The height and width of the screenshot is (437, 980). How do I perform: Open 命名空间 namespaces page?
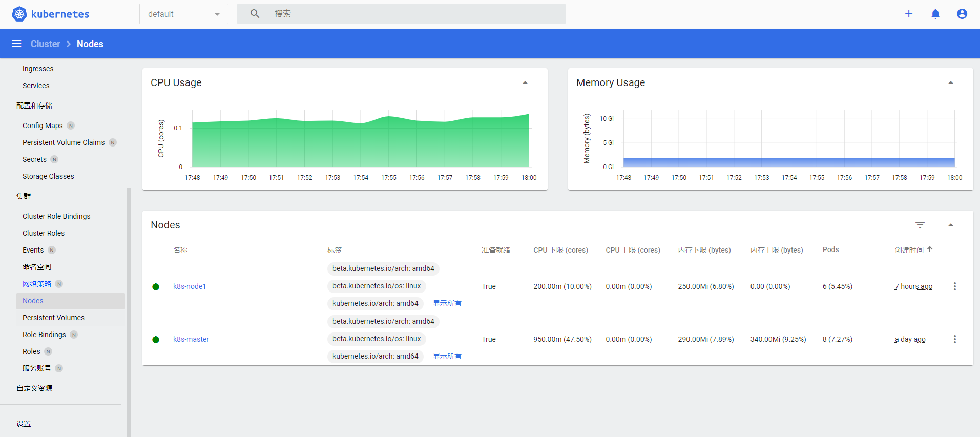(37, 267)
